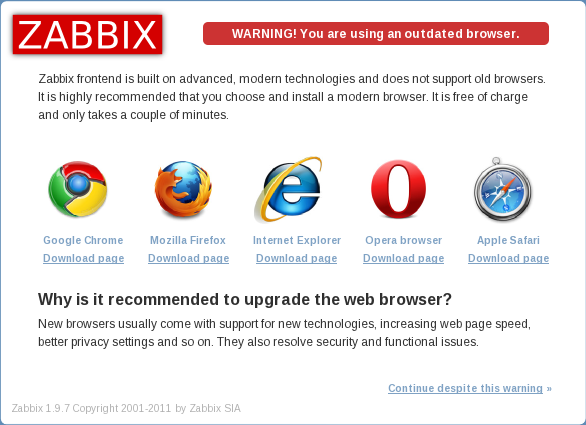Click the Internet Explorer logo icon
The image size is (586, 425).
tap(288, 190)
